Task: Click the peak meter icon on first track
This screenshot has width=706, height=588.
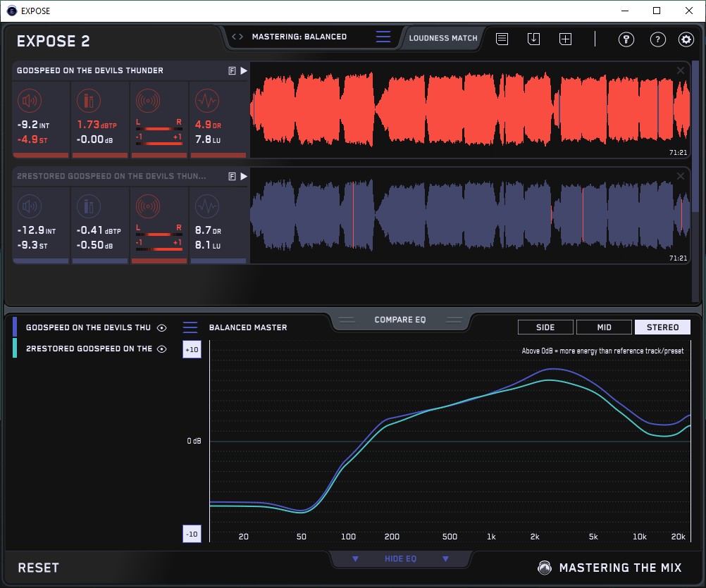Action: pyautogui.click(x=89, y=100)
